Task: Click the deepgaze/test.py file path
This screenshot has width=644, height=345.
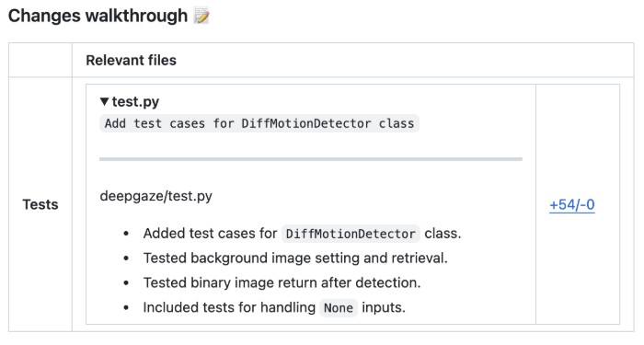Action: (156, 196)
